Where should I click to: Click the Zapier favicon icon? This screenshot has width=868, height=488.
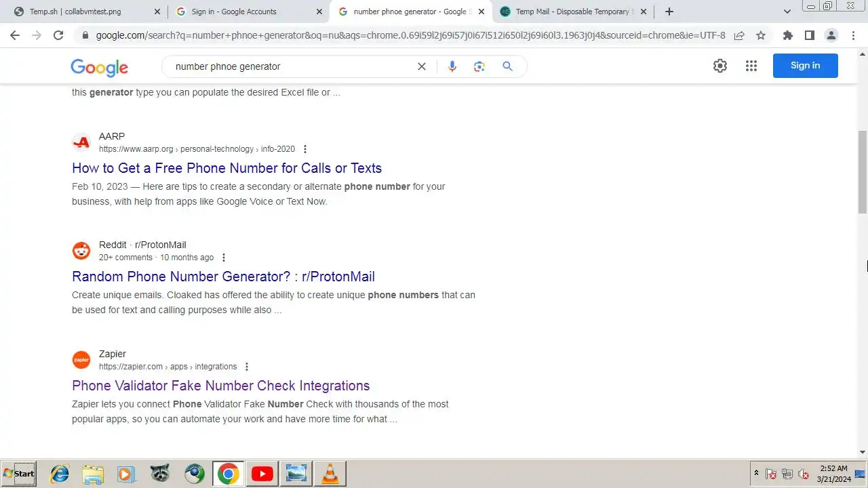click(81, 360)
